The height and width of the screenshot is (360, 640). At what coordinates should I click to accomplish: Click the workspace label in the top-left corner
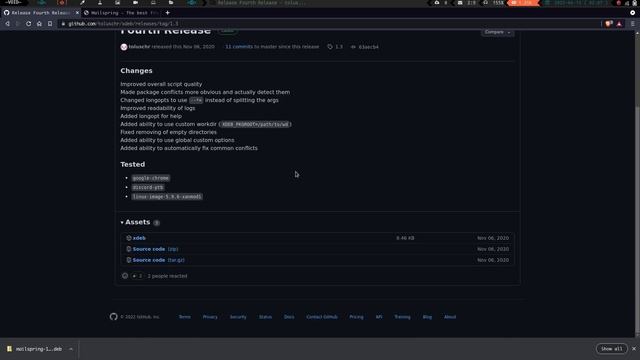point(13,2)
